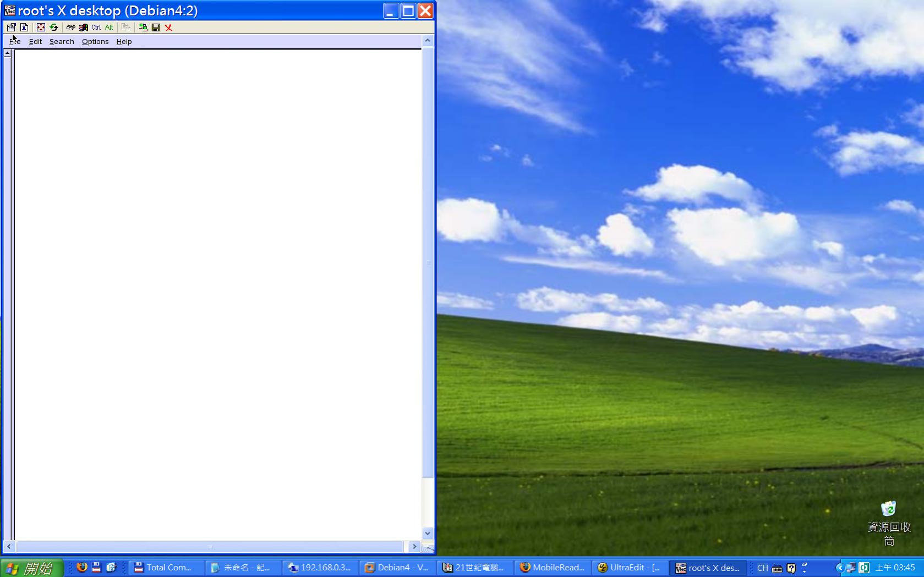Open the Search menu
Screen dimensions: 924x577
pos(62,41)
